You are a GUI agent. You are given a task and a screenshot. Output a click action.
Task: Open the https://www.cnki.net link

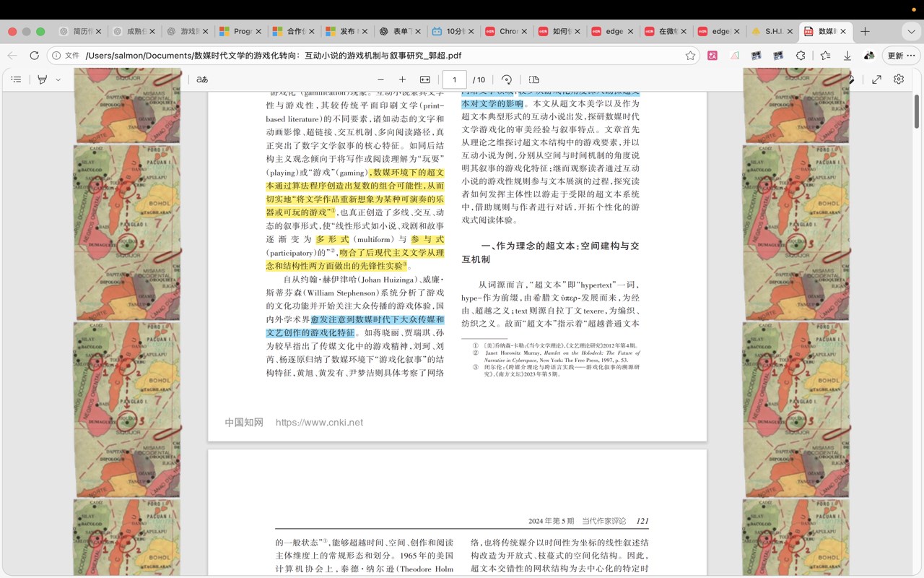(x=319, y=423)
